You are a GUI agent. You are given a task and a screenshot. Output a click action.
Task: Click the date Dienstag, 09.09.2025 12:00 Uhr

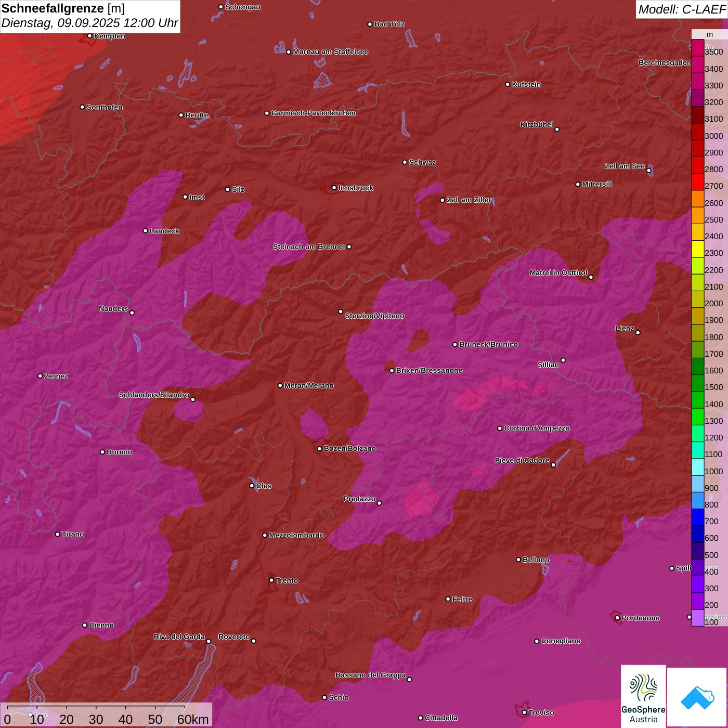(89, 23)
